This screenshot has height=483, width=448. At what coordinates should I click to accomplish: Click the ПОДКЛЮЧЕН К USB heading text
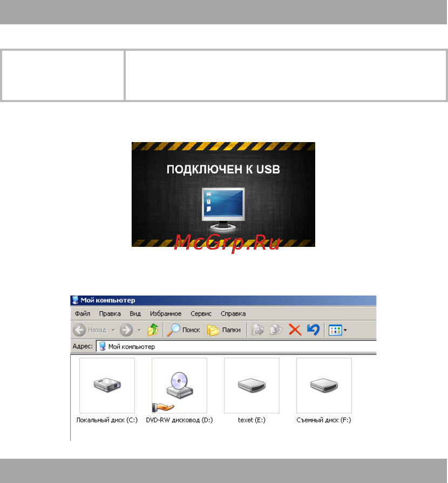223,170
